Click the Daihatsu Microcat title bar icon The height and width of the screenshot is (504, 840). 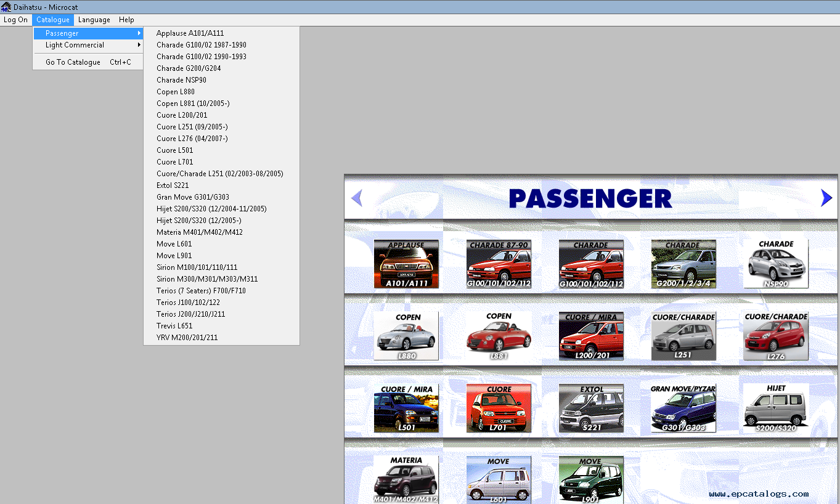(x=6, y=7)
